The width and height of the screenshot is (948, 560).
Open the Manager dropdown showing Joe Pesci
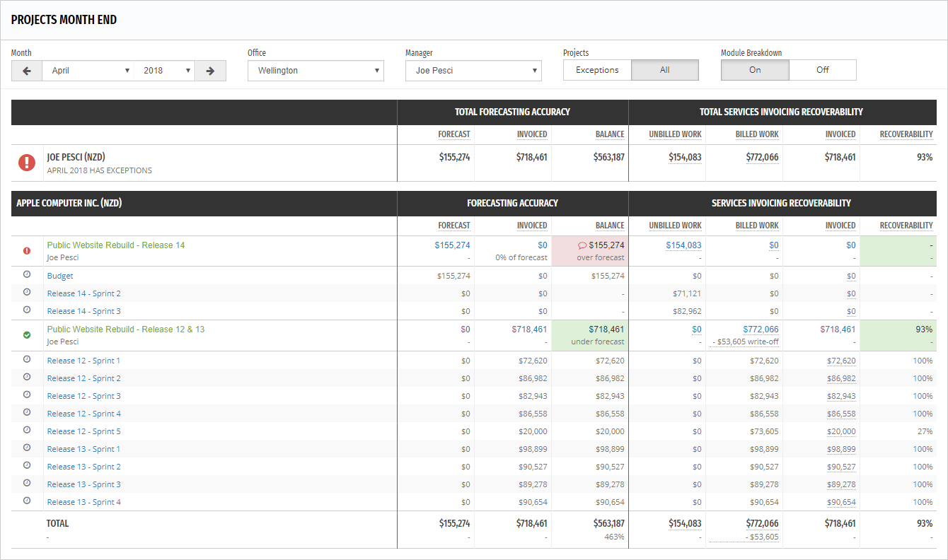click(473, 71)
